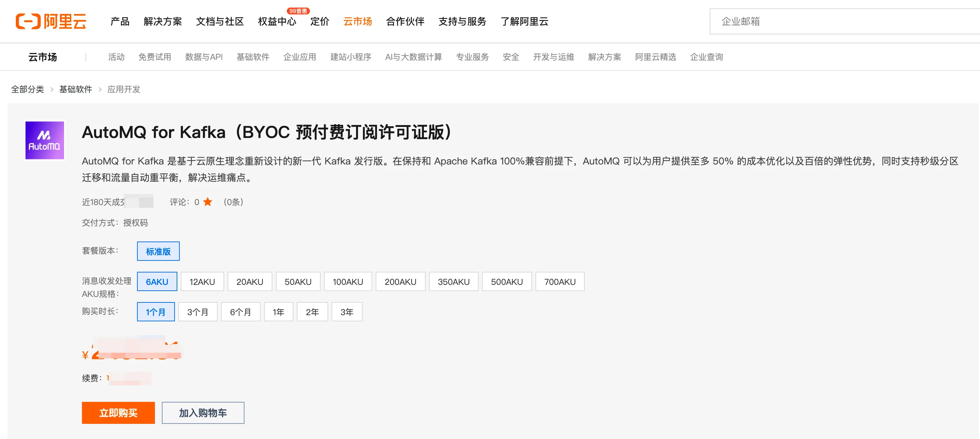980x439 pixels.
Task: Open the 基础软件 marketplace tab
Action: 253,57
